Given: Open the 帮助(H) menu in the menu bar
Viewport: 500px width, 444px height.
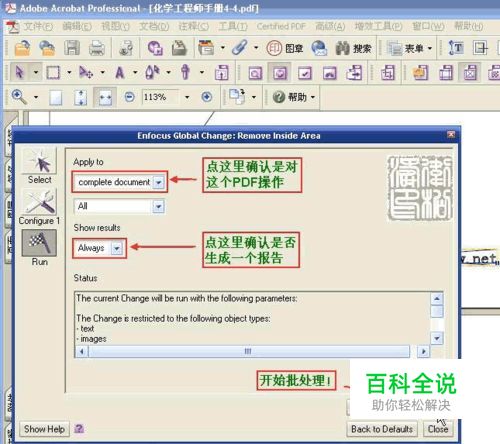Looking at the screenshot, I should click(468, 26).
